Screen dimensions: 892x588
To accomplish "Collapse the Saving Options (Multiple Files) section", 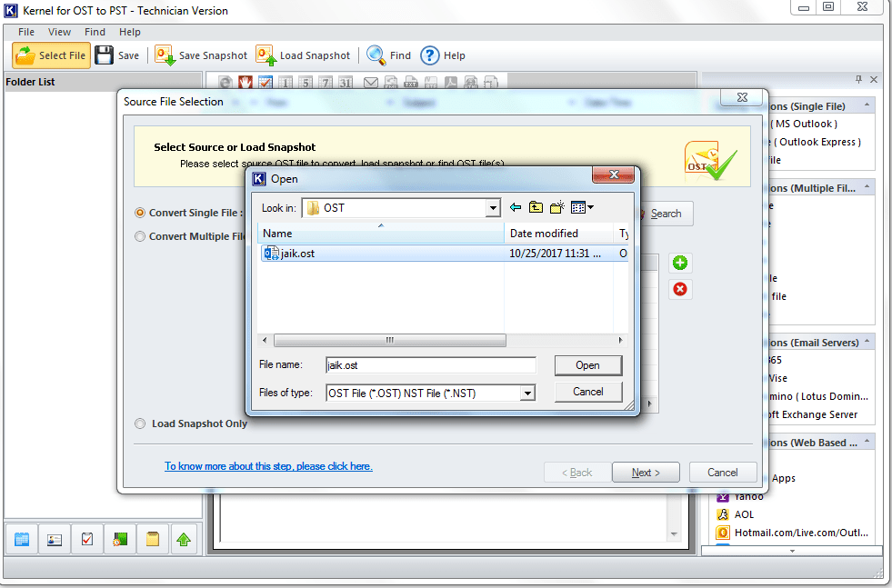I will [x=867, y=187].
